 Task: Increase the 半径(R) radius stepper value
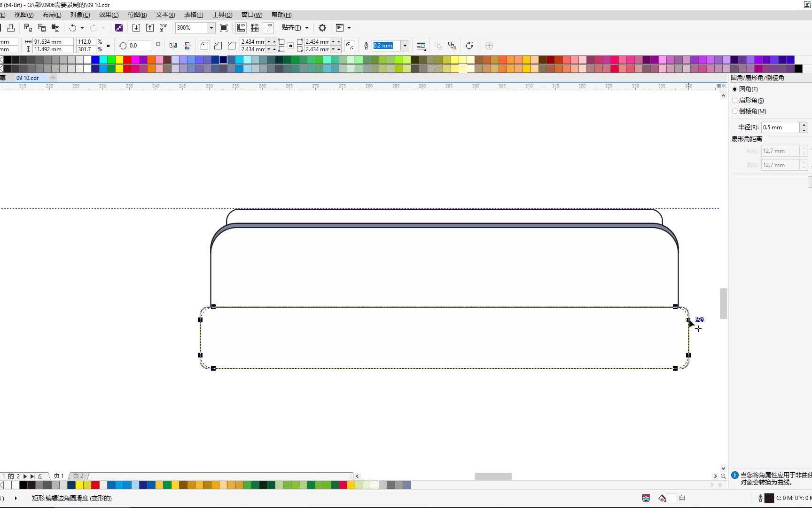pos(804,125)
